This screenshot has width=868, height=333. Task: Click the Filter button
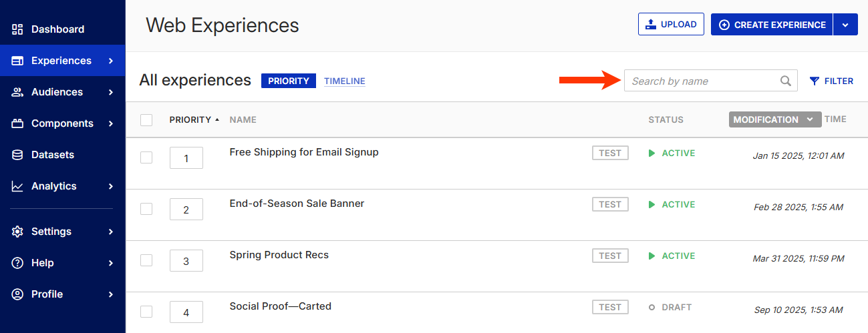(x=831, y=81)
